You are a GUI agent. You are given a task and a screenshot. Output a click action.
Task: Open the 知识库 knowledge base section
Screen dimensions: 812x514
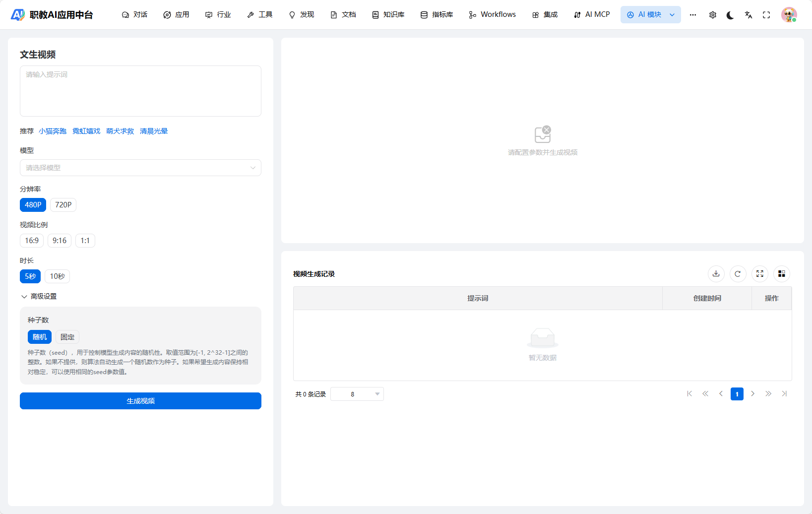click(x=388, y=14)
